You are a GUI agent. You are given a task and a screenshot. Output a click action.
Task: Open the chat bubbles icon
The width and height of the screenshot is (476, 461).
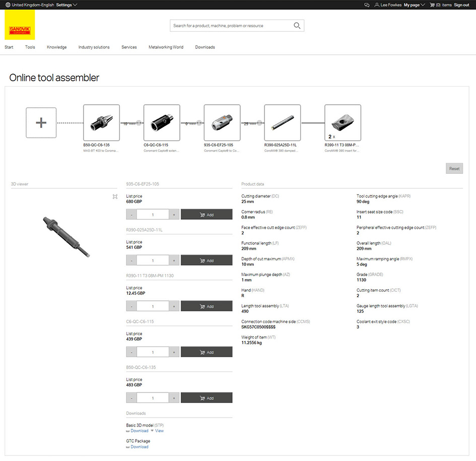click(x=367, y=5)
